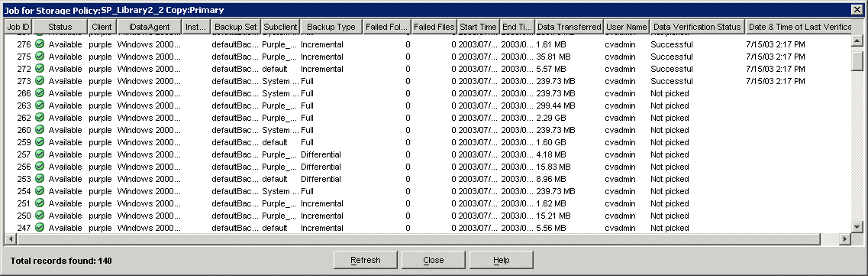This screenshot has width=868, height=276.
Task: Click the horizontal scrollbar left arrow
Action: click(11, 239)
